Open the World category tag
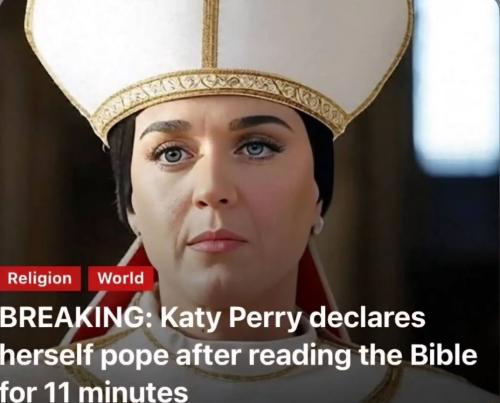500x403 pixels. pos(121,278)
